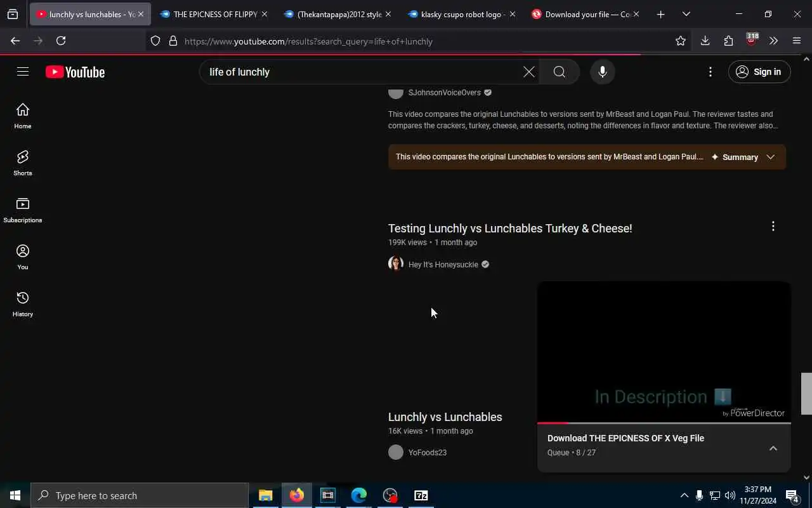Open the extension with 318 badge
The width and height of the screenshot is (812, 508).
coord(751,39)
